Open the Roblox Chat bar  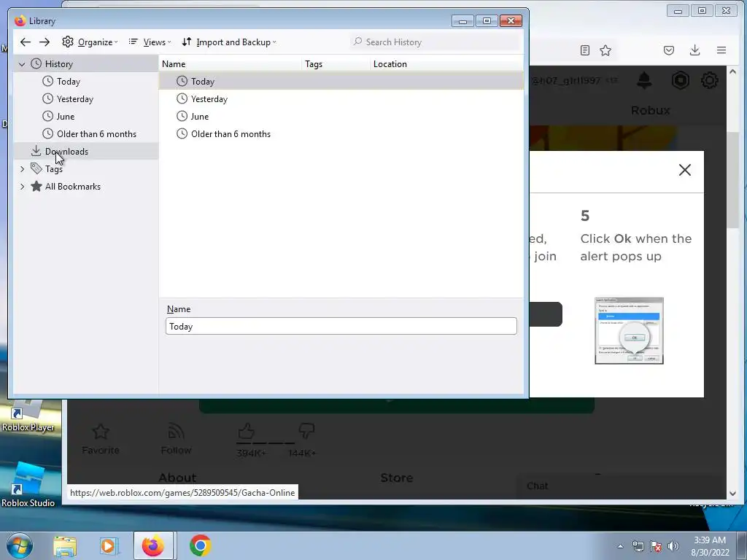click(x=622, y=486)
